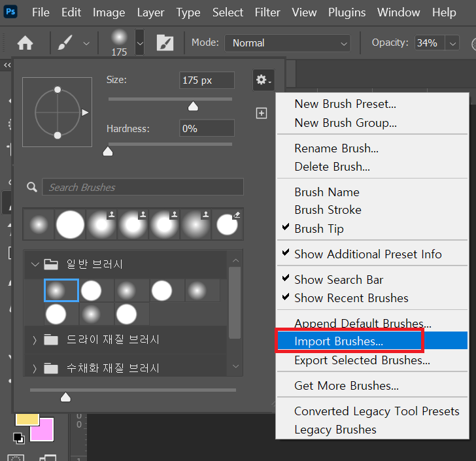The height and width of the screenshot is (461, 476).
Task: Open the brush preset picker dropdown arrow
Action: pos(140,43)
